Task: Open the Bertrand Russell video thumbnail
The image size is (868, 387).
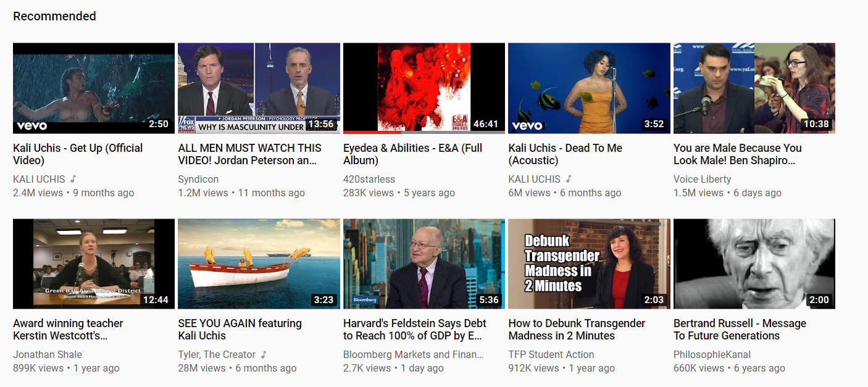Action: pos(754,264)
